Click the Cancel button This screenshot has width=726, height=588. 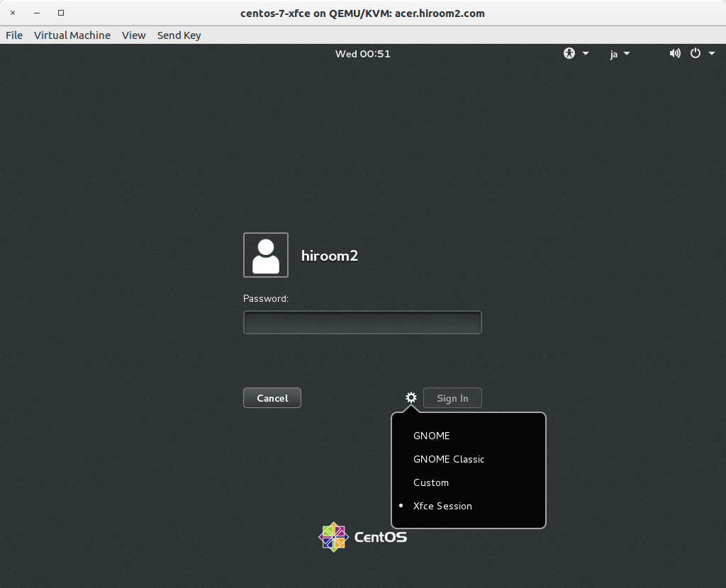272,397
